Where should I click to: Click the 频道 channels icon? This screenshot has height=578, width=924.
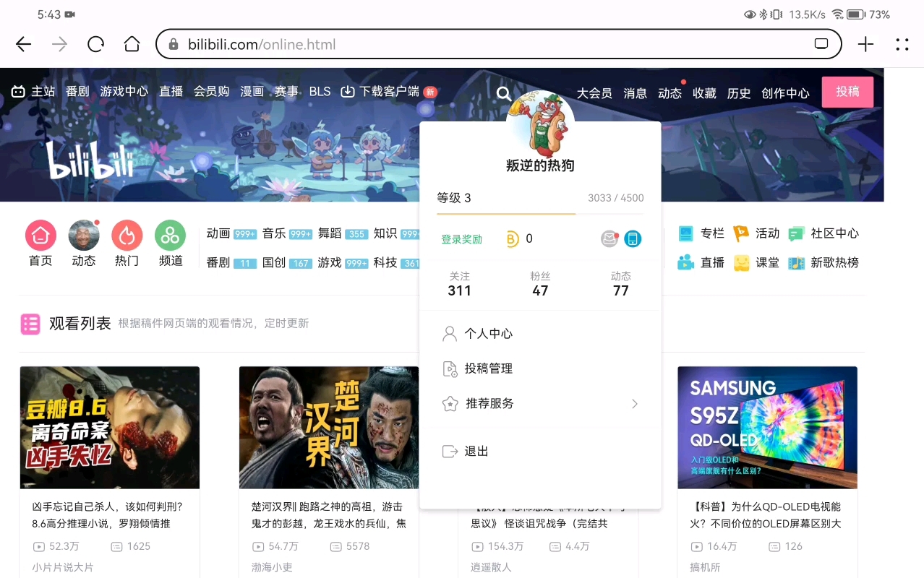tap(171, 236)
